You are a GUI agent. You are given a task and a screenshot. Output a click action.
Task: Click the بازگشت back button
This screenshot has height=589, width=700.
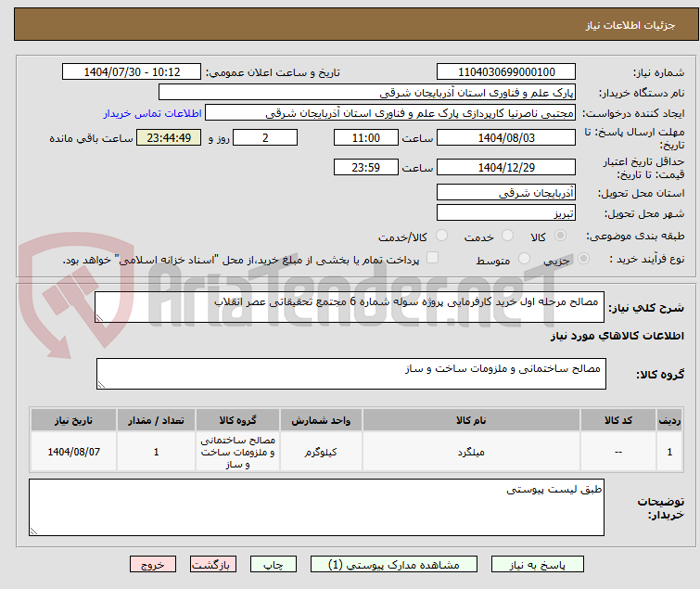pyautogui.click(x=213, y=565)
